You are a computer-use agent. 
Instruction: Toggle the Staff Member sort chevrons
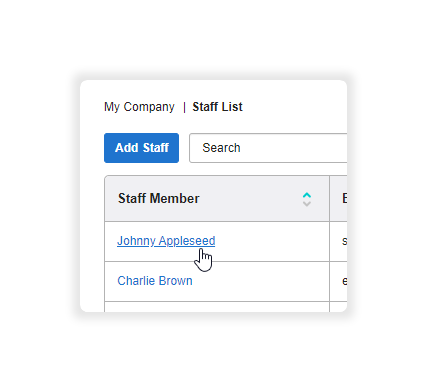point(307,199)
